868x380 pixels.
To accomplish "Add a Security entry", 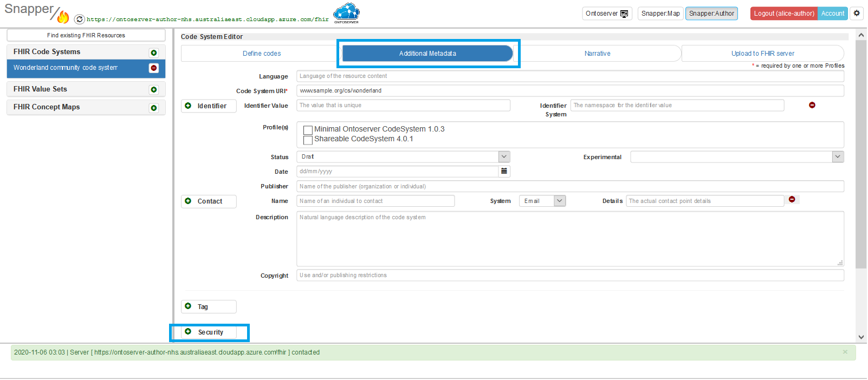I will tap(209, 332).
